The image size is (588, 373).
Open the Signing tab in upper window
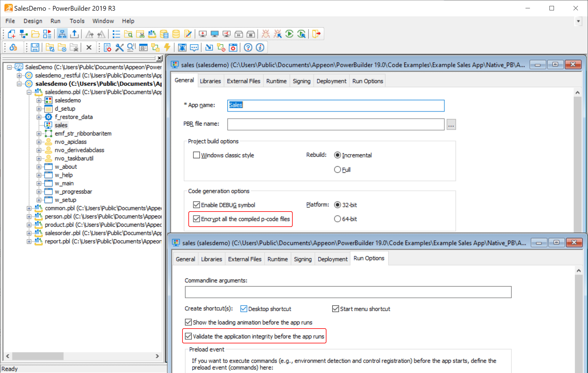pos(302,81)
